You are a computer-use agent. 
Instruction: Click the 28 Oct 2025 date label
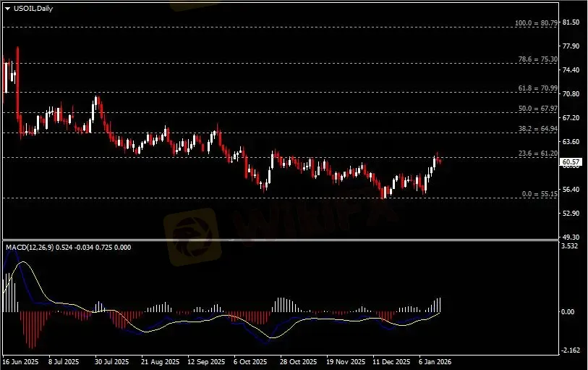point(299,362)
